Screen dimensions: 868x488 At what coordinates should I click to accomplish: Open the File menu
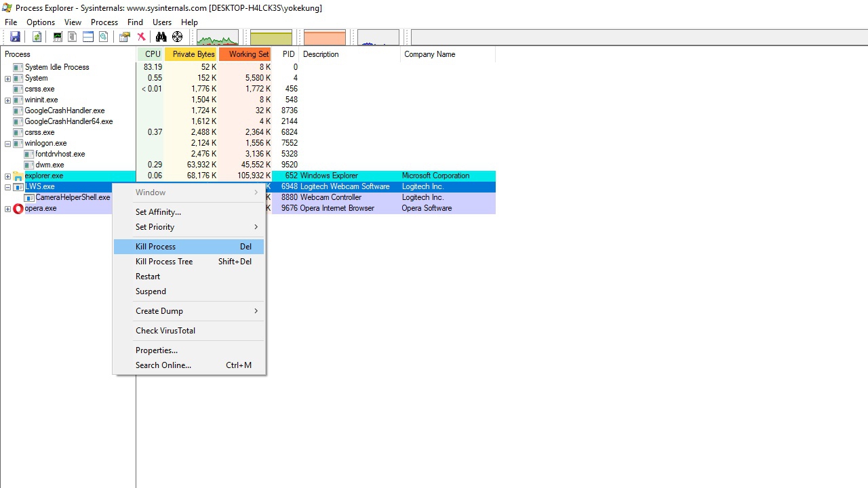point(11,22)
